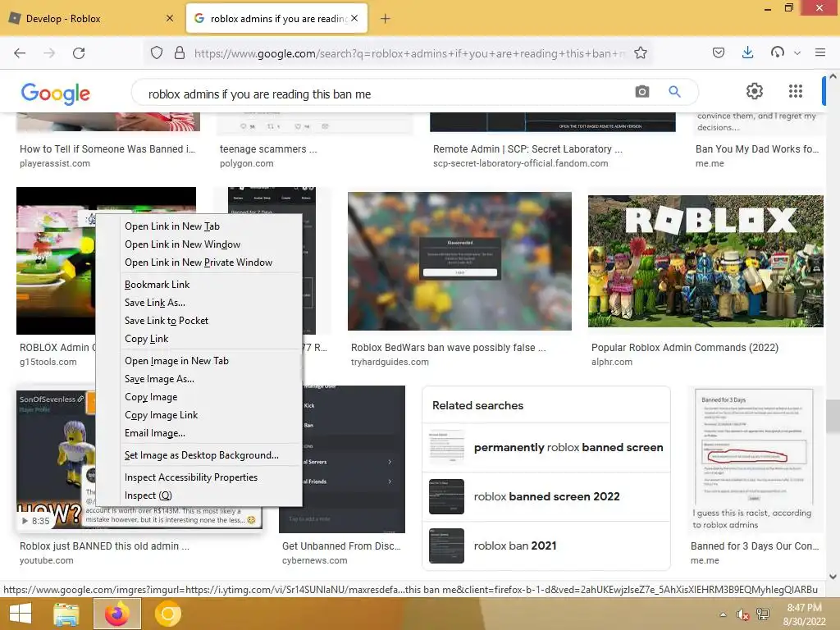Click the blue magnifier search button
This screenshot has width=840, height=630.
[x=674, y=92]
